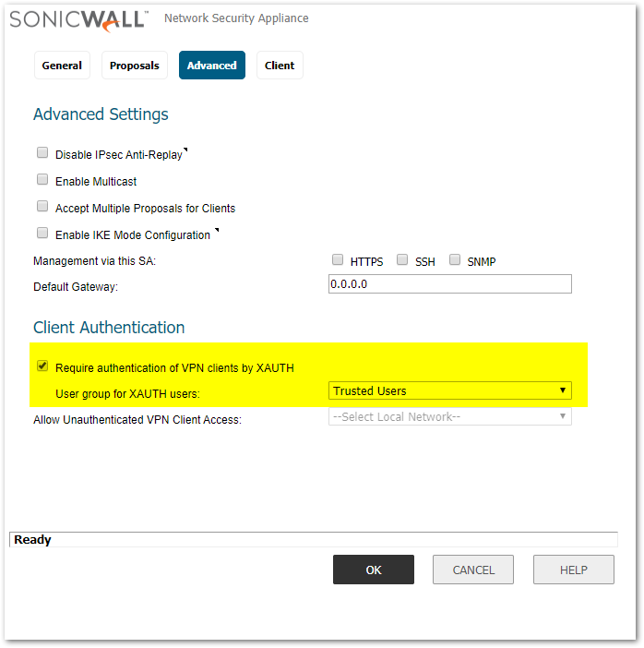Image resolution: width=644 pixels, height=648 pixels.
Task: Expand the Allow Unauthenticated VPN Client Access dropdown
Action: pyautogui.click(x=450, y=416)
